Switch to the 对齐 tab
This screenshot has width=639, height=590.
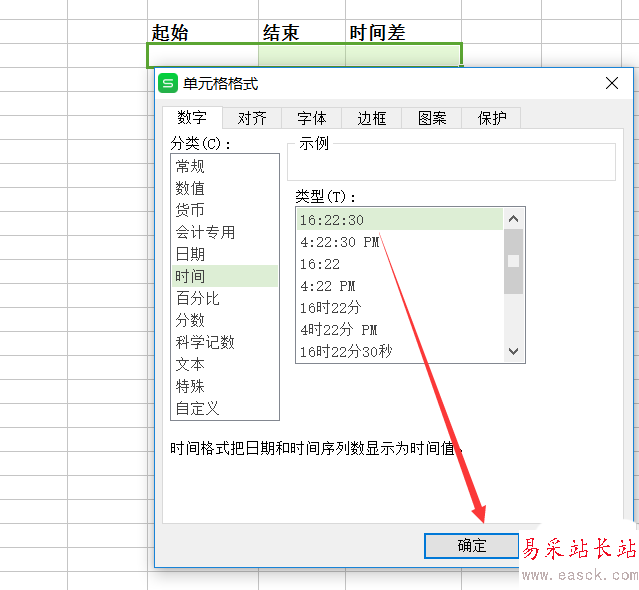coord(252,118)
